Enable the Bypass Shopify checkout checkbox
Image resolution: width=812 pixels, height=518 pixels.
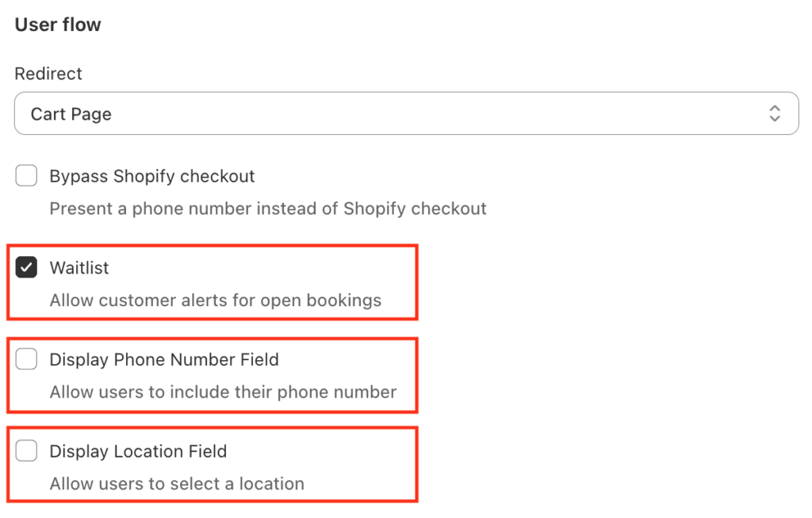coord(26,176)
